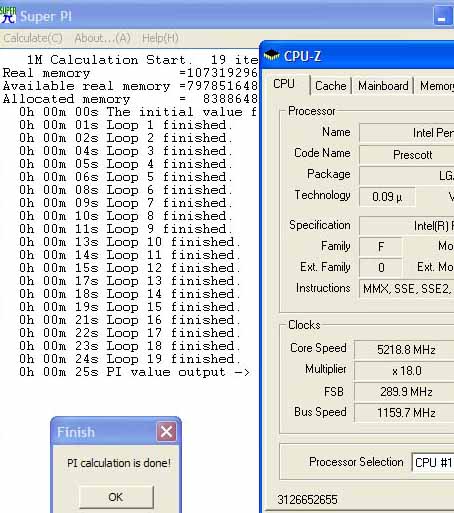Click the 'The initial value' line

click(138, 112)
